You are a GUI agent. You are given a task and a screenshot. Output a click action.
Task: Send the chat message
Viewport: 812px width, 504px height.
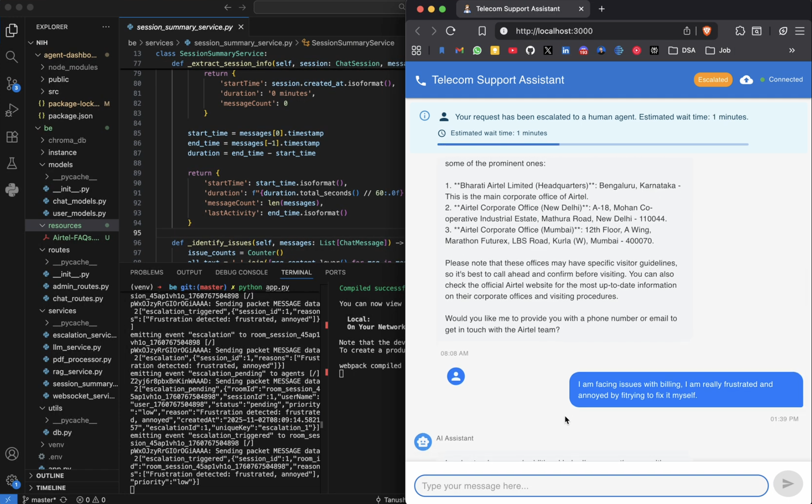tap(788, 483)
